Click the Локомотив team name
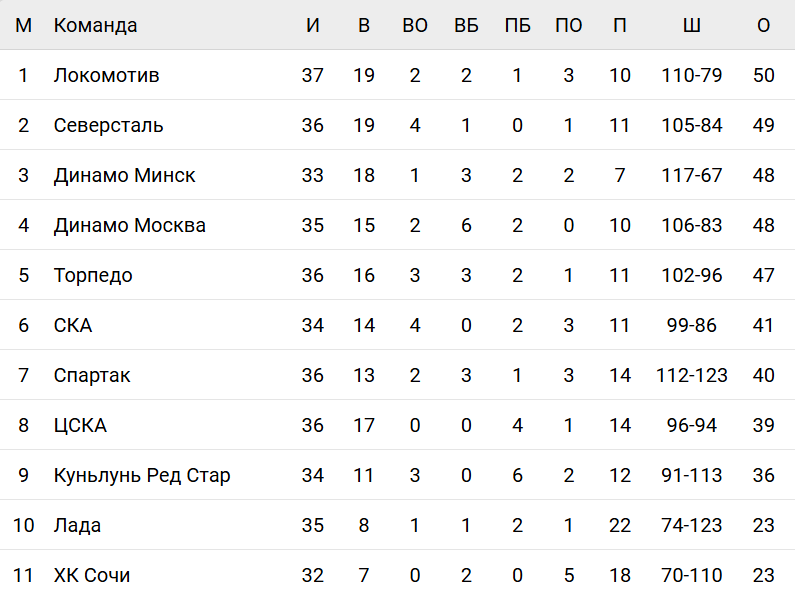The height and width of the screenshot is (597, 795). click(106, 75)
